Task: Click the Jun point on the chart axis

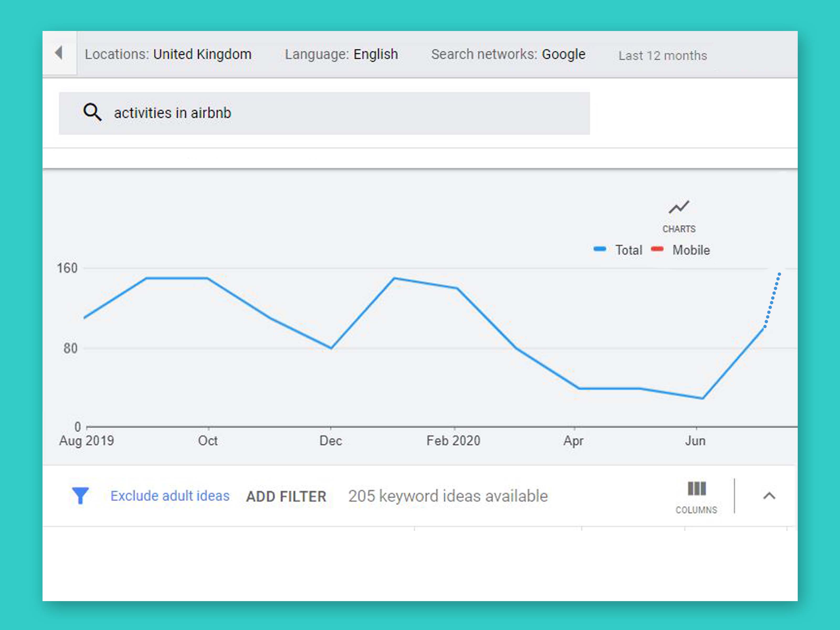Action: coord(695,440)
